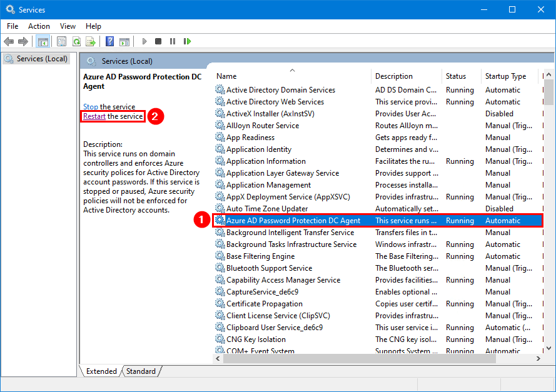Screen dimensions: 556x392
Task: Click the horizontal scrollbar left arrow
Action: coord(218,359)
